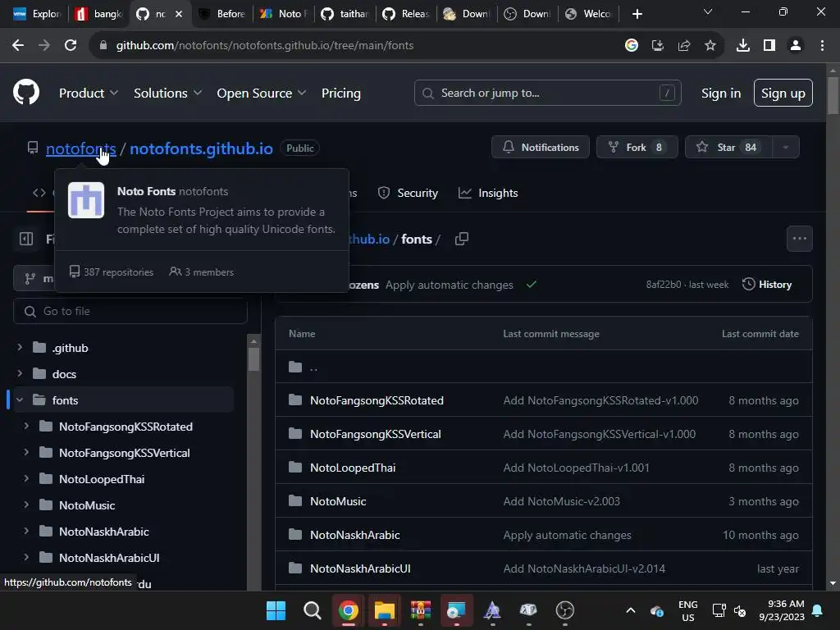Open the Chrome profile icon

tap(796, 46)
